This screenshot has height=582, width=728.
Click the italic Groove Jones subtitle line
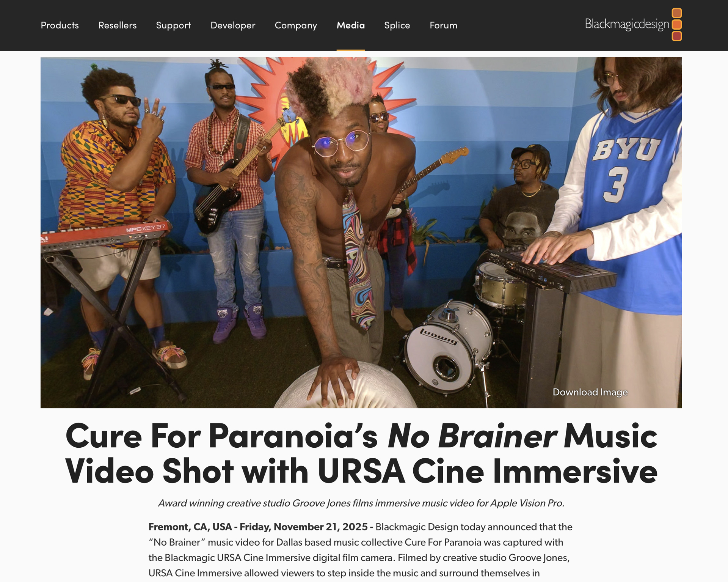pos(361,503)
